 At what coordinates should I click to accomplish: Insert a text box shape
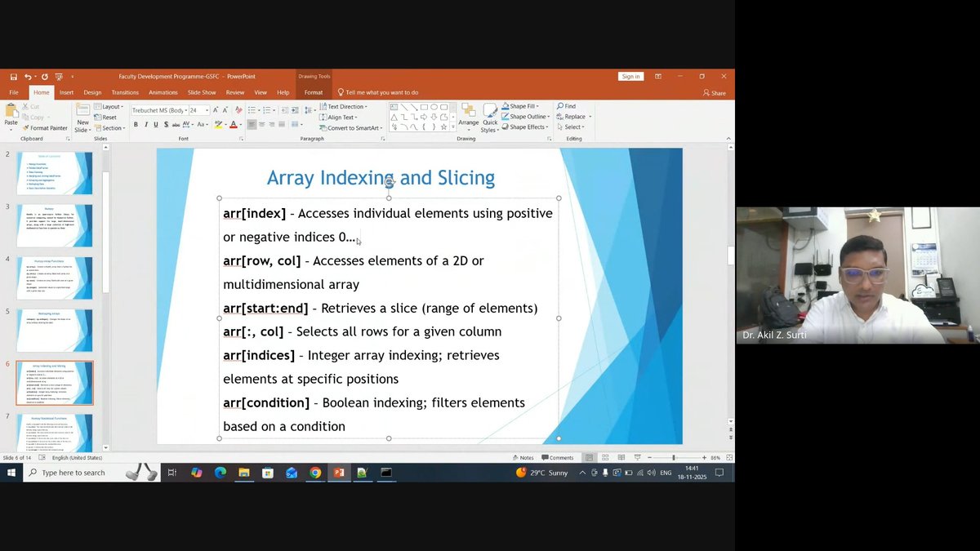pos(394,107)
